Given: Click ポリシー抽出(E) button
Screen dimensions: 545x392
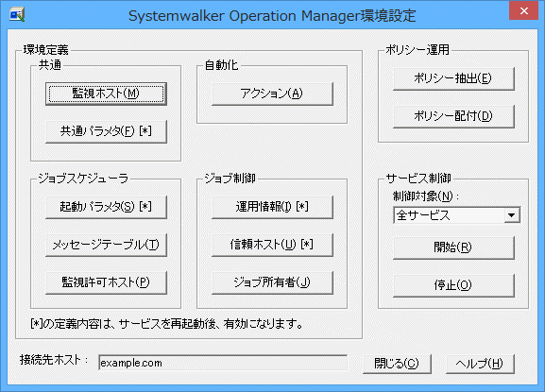Looking at the screenshot, I should [x=453, y=78].
